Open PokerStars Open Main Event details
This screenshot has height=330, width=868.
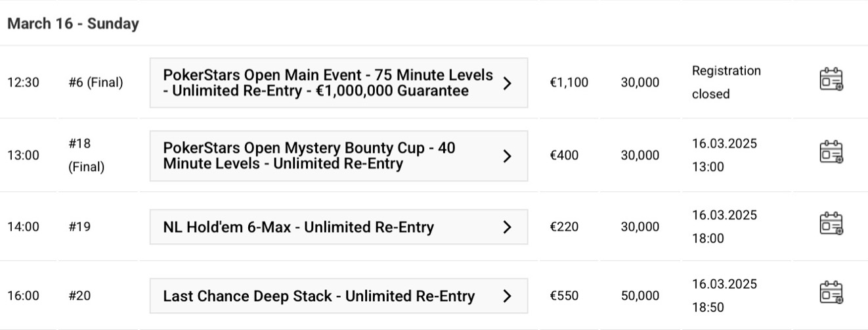[328, 83]
